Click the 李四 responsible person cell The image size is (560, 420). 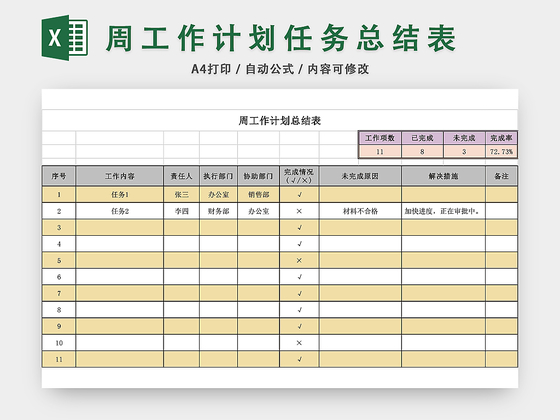181,211
